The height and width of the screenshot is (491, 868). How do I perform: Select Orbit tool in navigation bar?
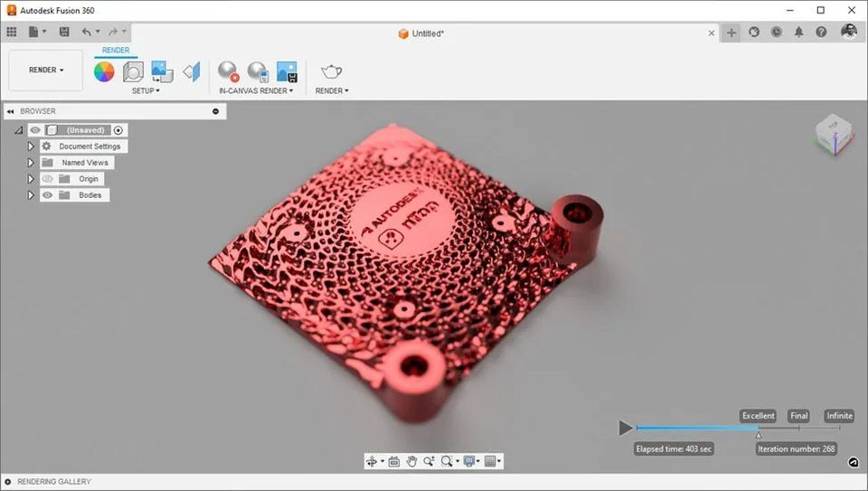tap(372, 461)
